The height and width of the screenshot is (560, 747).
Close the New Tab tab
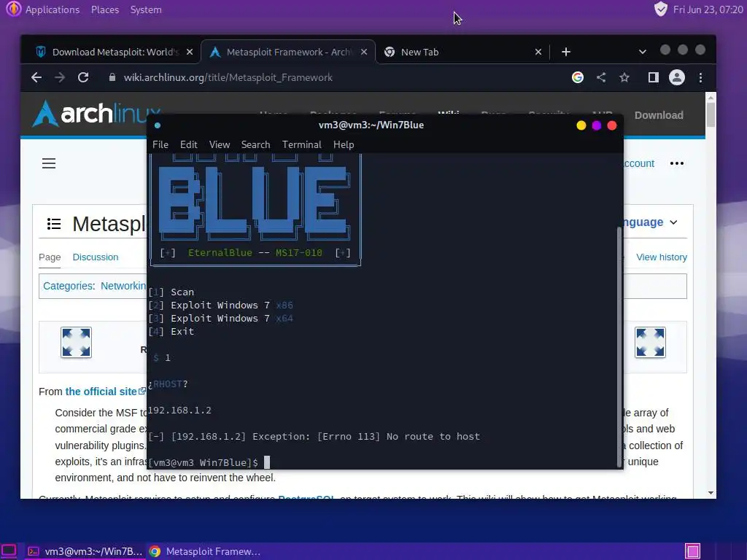click(538, 52)
